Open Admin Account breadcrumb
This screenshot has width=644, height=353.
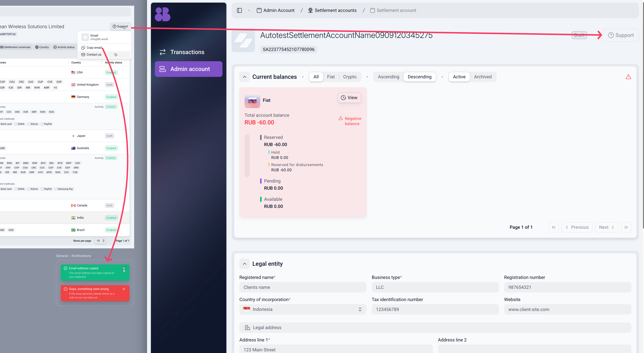[x=275, y=10]
